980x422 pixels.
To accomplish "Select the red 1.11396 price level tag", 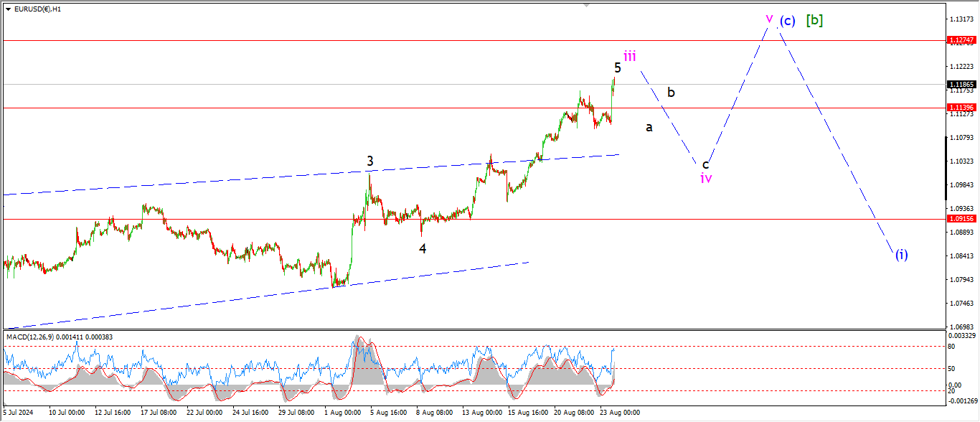I will tap(960, 108).
